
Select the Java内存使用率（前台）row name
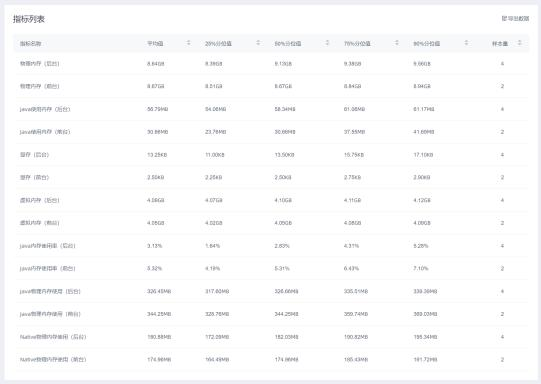(x=48, y=268)
